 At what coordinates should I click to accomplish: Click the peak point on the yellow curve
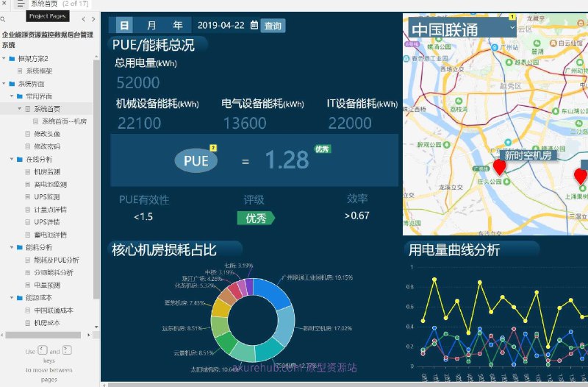click(x=434, y=280)
